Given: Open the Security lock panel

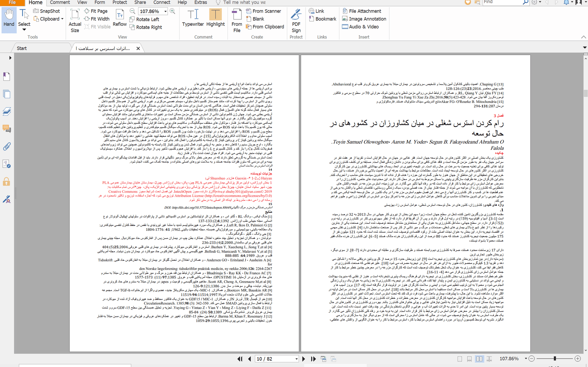Looking at the screenshot, I should pyautogui.click(x=7, y=182).
